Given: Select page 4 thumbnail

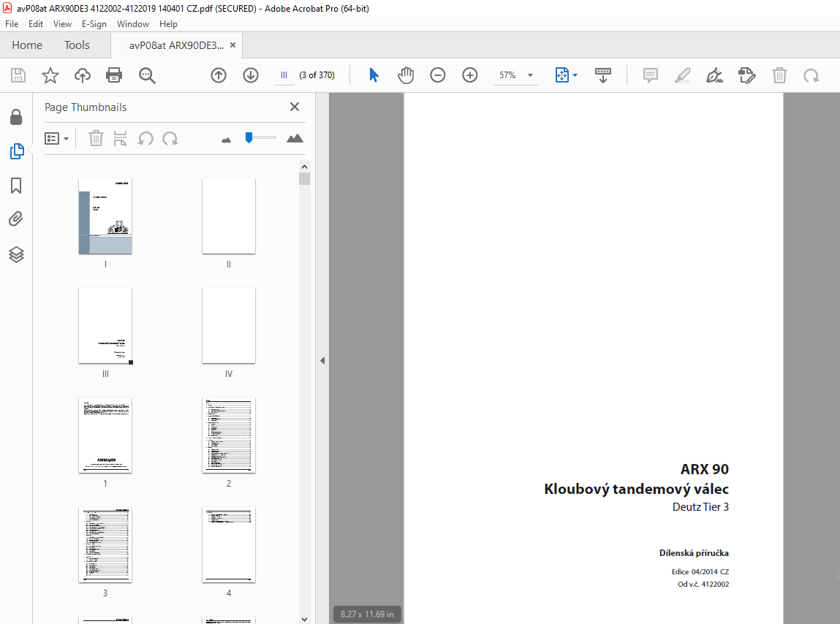Looking at the screenshot, I should (229, 545).
